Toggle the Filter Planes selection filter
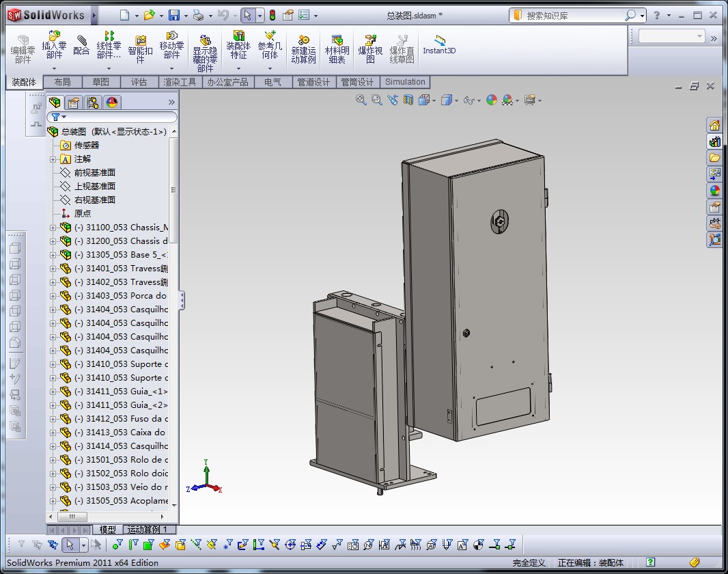The image size is (728, 574). click(x=212, y=545)
